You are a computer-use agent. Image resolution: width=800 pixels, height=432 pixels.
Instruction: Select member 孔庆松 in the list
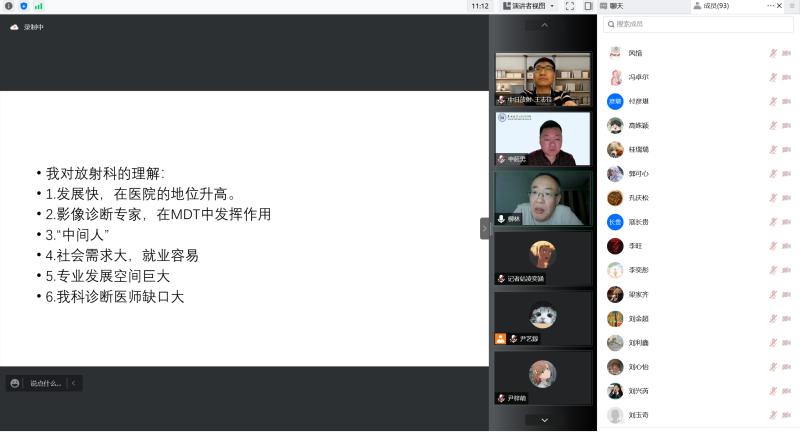[x=640, y=198]
